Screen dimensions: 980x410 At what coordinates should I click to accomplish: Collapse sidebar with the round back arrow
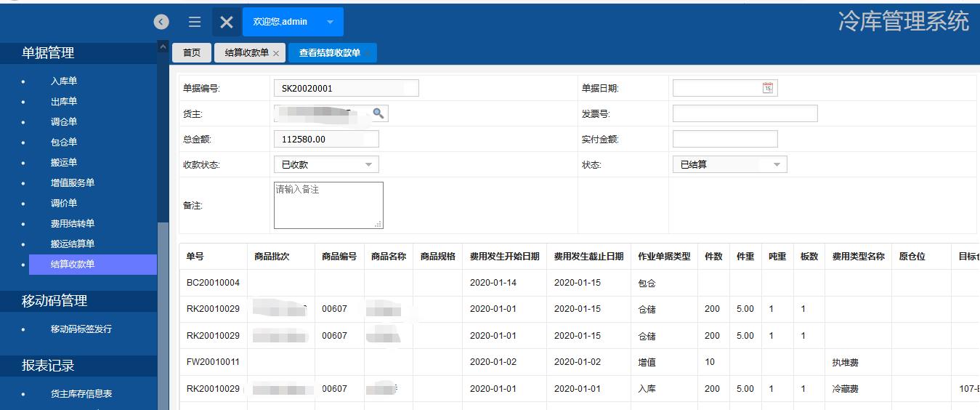click(161, 23)
